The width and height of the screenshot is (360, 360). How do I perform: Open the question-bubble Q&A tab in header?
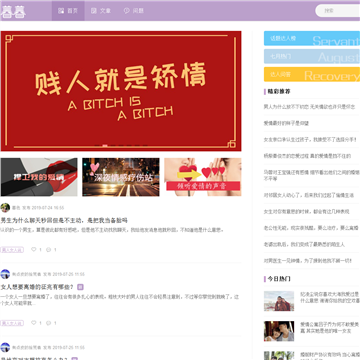point(134,11)
